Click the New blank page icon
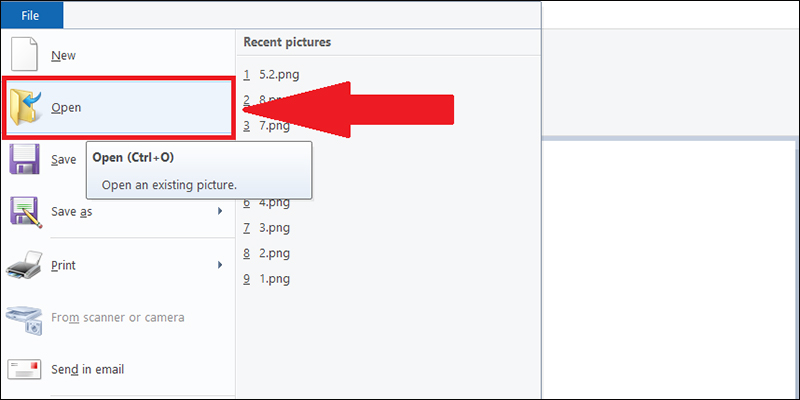Image resolution: width=800 pixels, height=400 pixels. pos(24,55)
